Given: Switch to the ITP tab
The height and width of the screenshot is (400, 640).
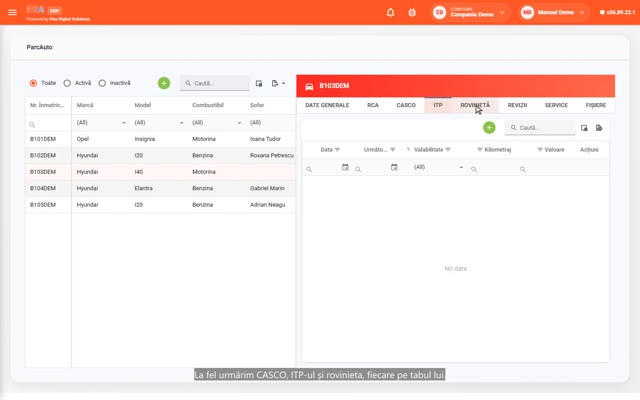Looking at the screenshot, I should (438, 105).
